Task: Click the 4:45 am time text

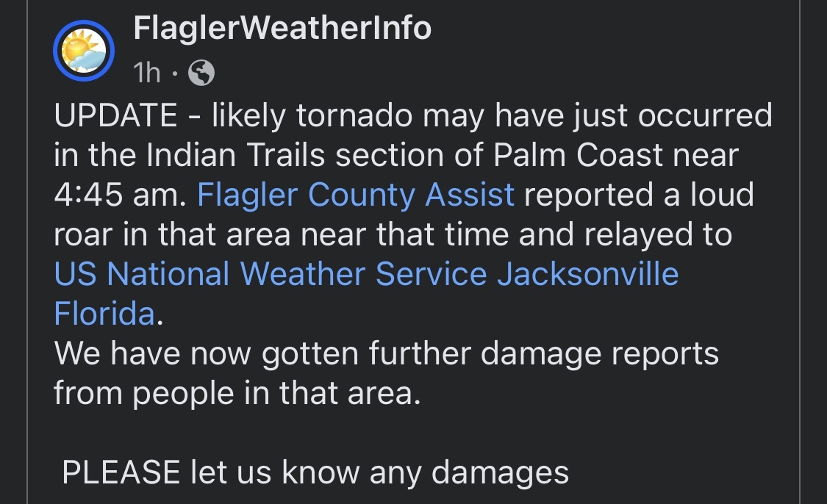Action: pos(121,195)
